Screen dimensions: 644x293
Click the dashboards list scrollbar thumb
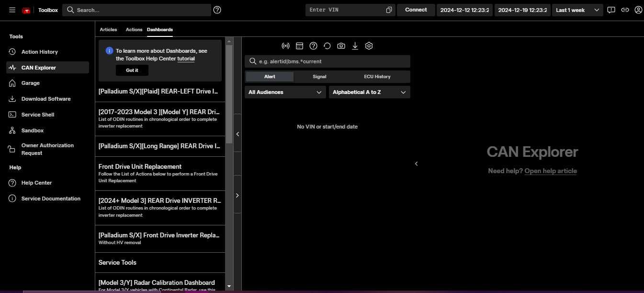pos(229,94)
